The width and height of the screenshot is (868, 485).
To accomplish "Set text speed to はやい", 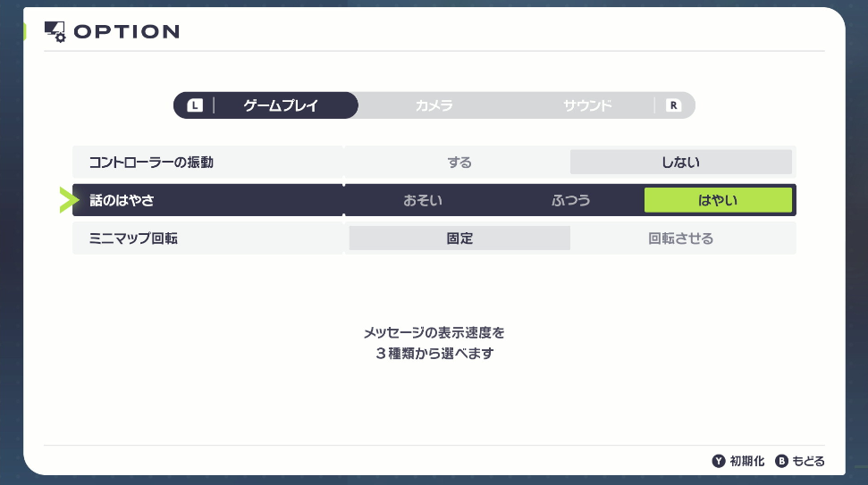I will (718, 200).
